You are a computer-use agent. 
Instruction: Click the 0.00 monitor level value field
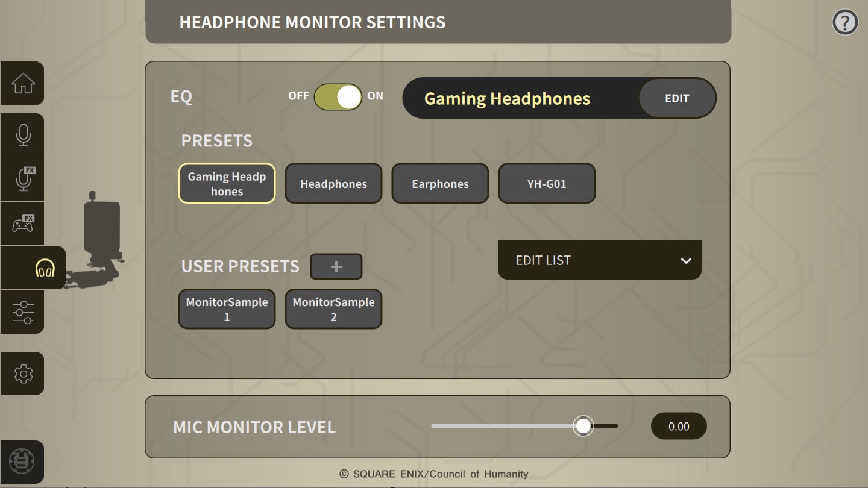coord(679,426)
